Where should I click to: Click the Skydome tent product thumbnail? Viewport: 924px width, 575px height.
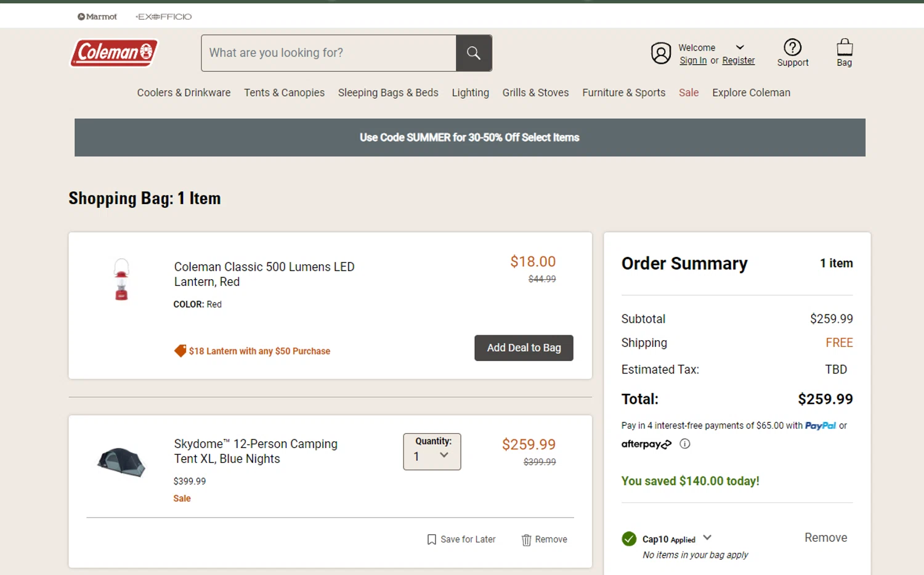[x=121, y=462]
